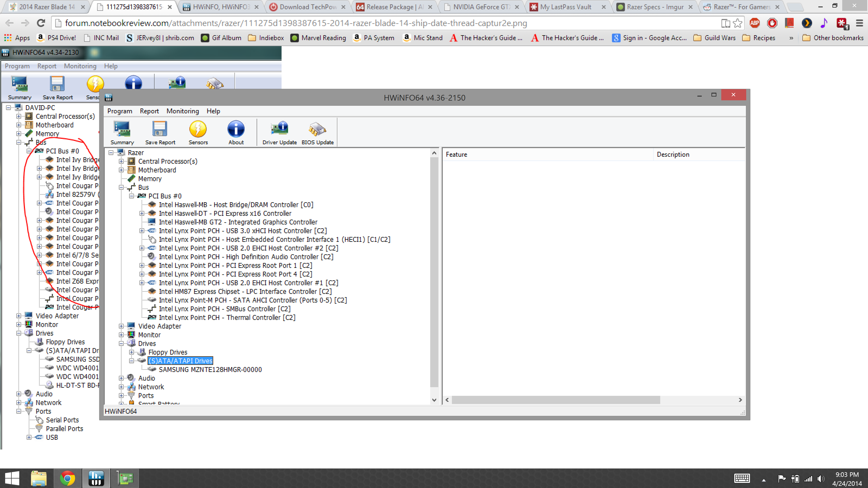Open Gif Album bookmark
The height and width of the screenshot is (488, 868).
[x=221, y=38]
